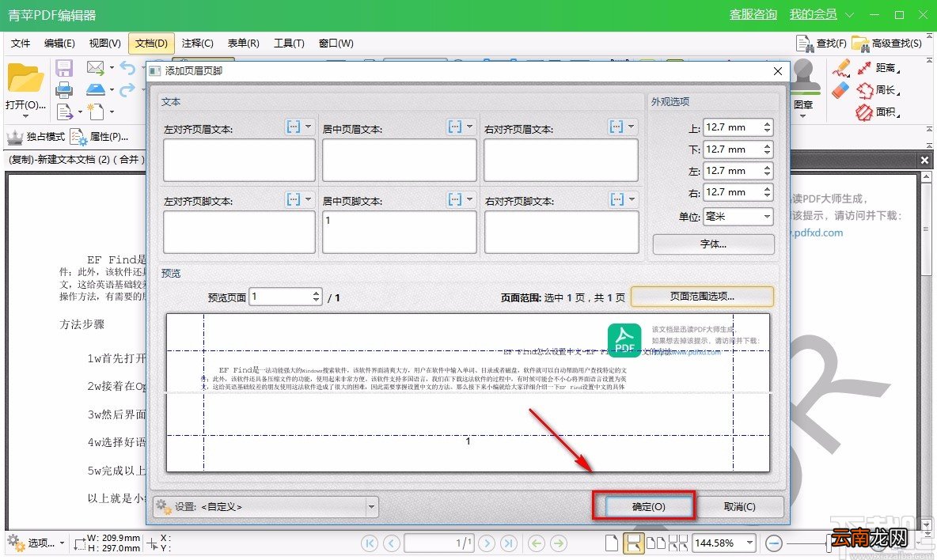Click the Redo arrow icon
The width and height of the screenshot is (937, 560).
click(x=127, y=89)
